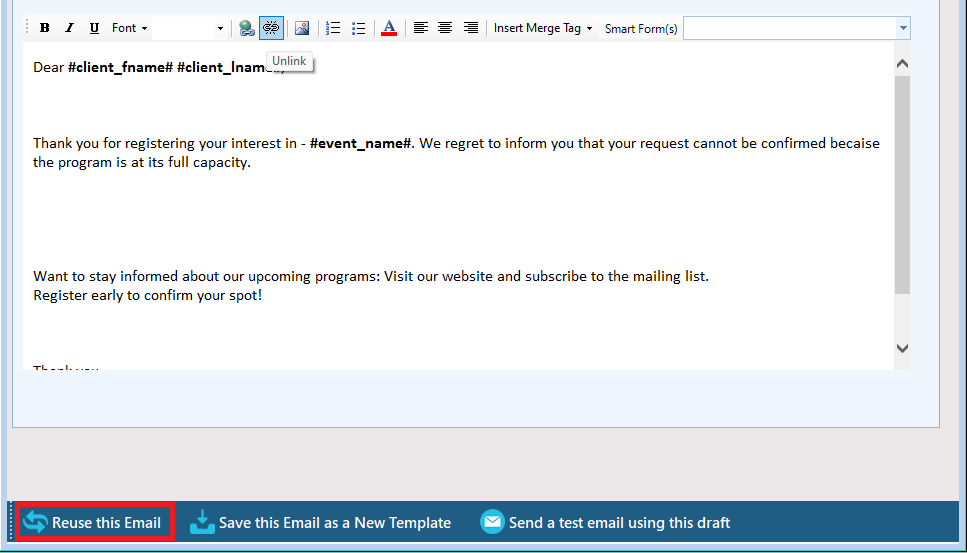Image resolution: width=967 pixels, height=553 pixels.
Task: Open the font color picker
Action: coord(389,28)
